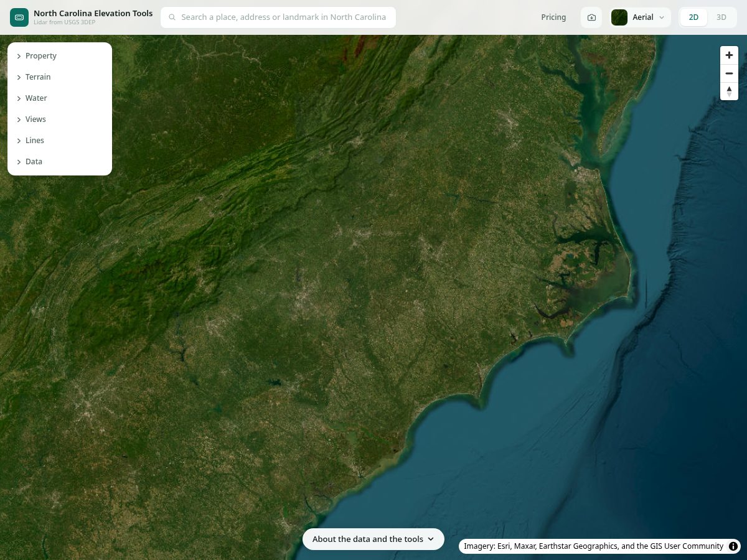Switch to 3D map view
Image resolution: width=747 pixels, height=560 pixels.
pos(721,17)
